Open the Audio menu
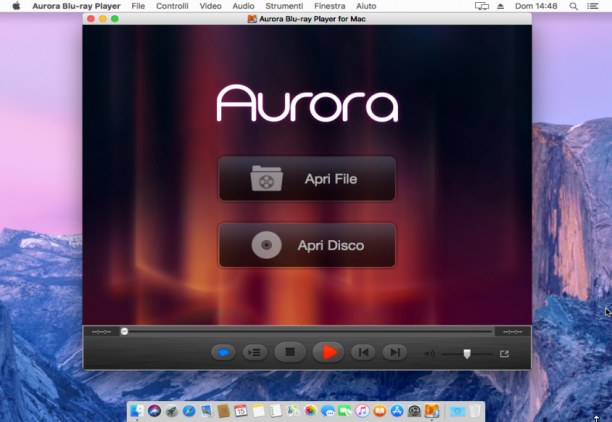The width and height of the screenshot is (612, 422). 244,6
